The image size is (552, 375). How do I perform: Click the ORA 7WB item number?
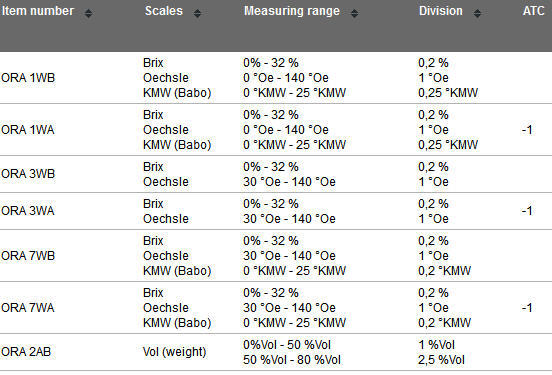tap(28, 256)
